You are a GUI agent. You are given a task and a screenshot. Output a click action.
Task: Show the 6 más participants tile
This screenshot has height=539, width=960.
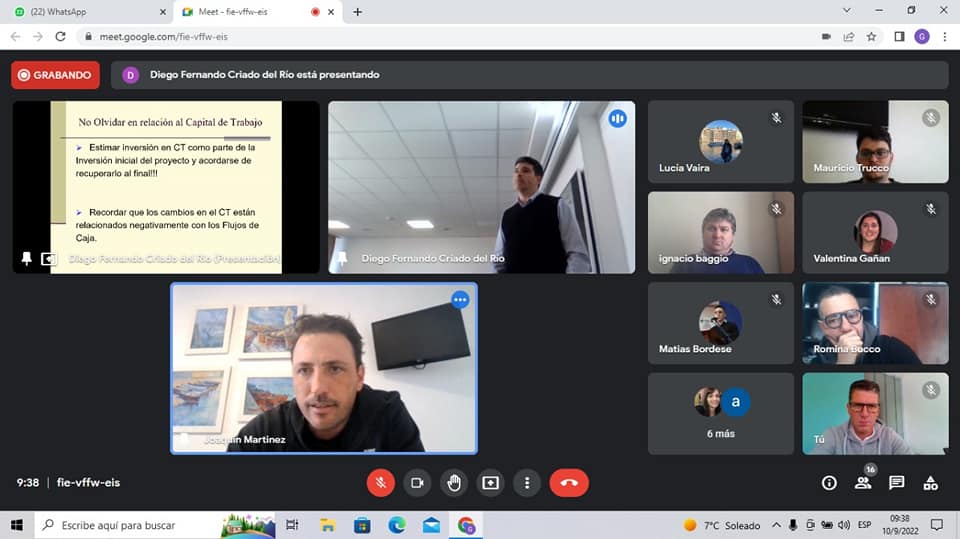(721, 414)
